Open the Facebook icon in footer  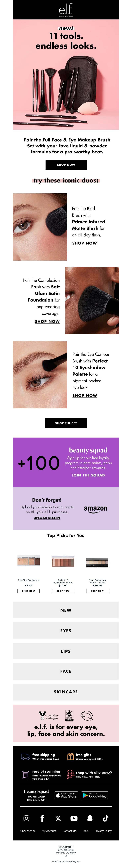pyautogui.click(x=42, y=818)
